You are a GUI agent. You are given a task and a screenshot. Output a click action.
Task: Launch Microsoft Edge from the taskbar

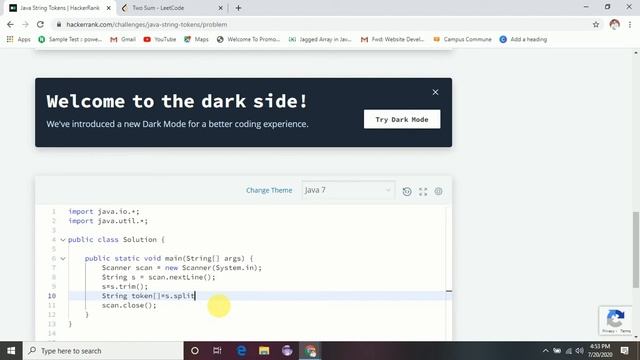tap(241, 351)
